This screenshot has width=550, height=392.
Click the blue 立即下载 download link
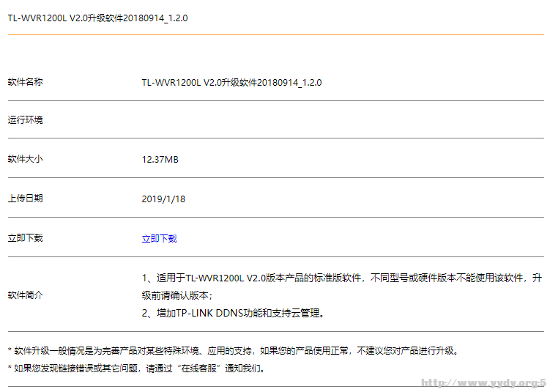159,239
